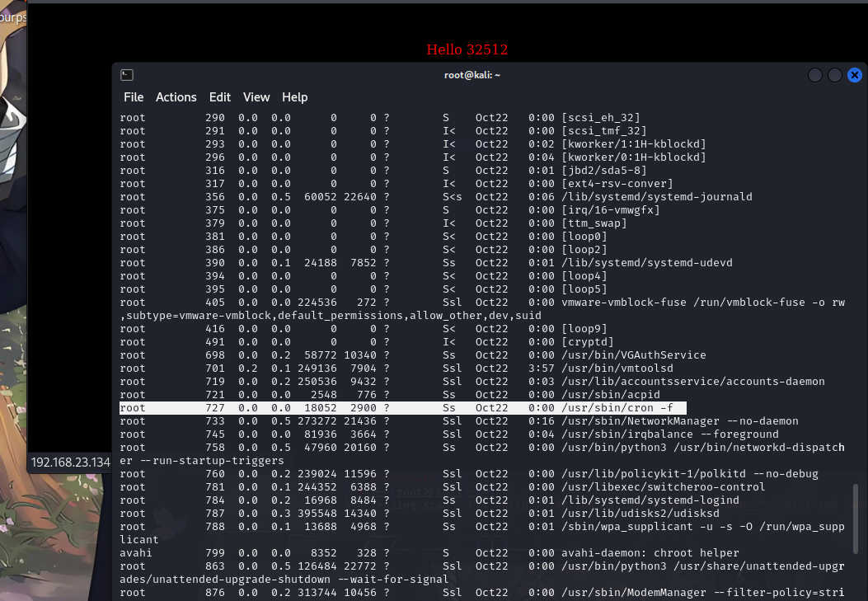Open the File menu
Screen dimensions: 868x601
pos(134,97)
